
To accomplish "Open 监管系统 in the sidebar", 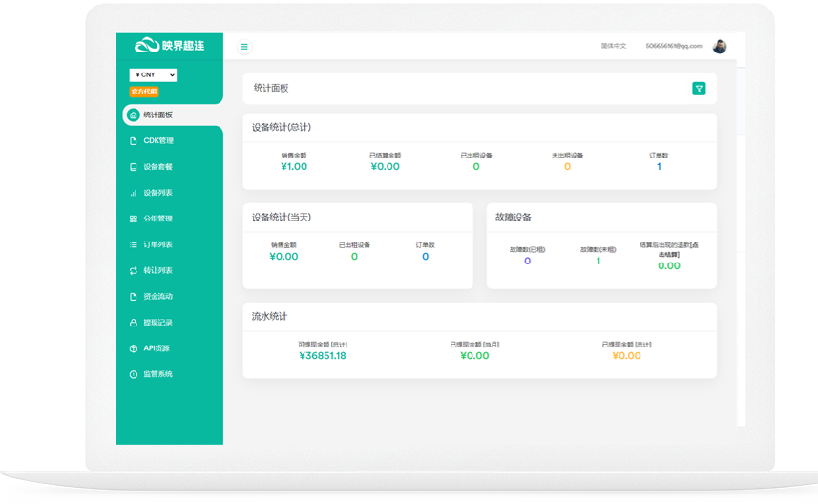I will [x=157, y=374].
